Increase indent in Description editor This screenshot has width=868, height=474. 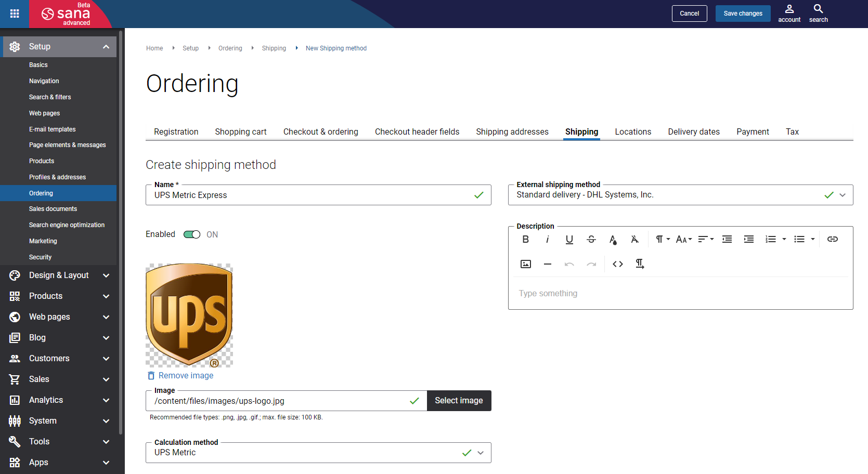coord(749,239)
